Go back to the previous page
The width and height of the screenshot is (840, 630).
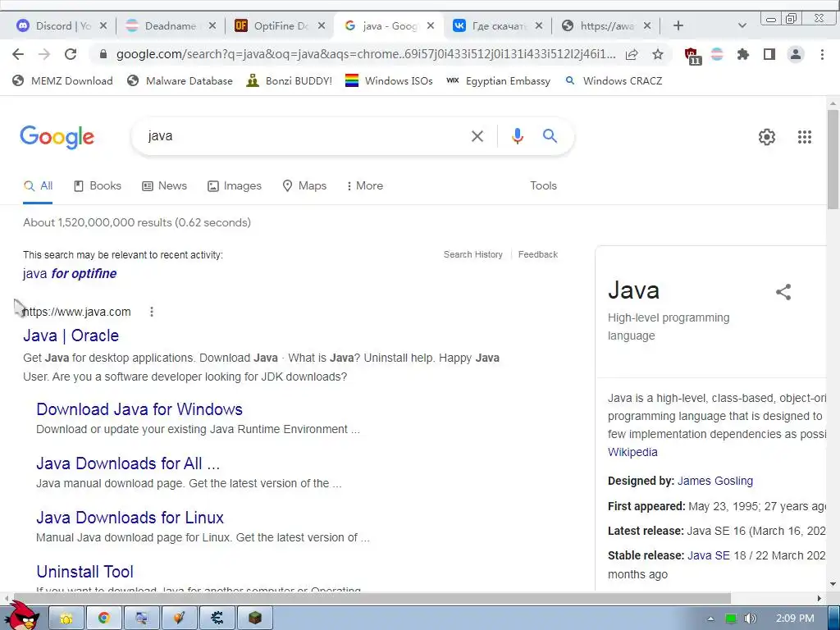pyautogui.click(x=18, y=54)
